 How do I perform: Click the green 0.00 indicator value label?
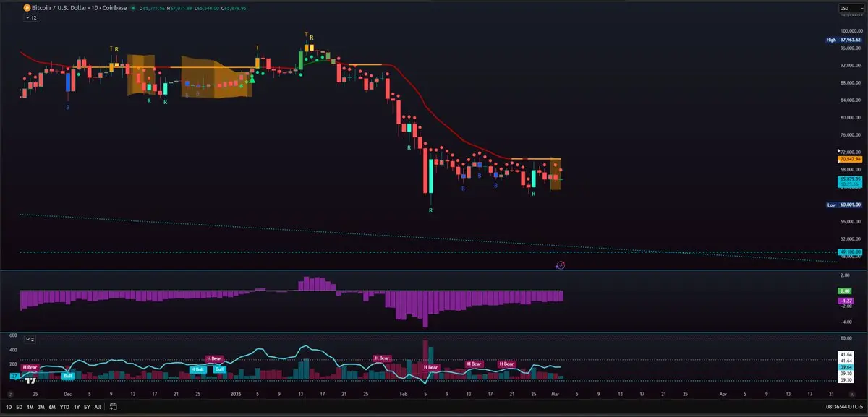tap(846, 290)
